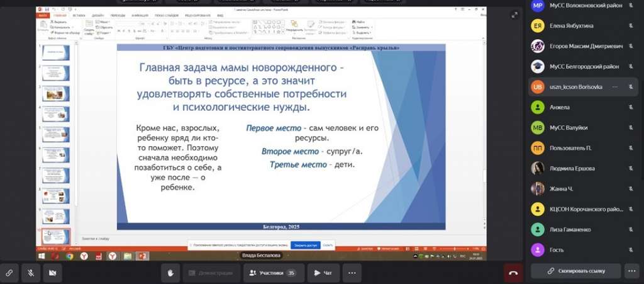
Task: Switch to the Дизайн ribbon tab
Action: point(97,15)
